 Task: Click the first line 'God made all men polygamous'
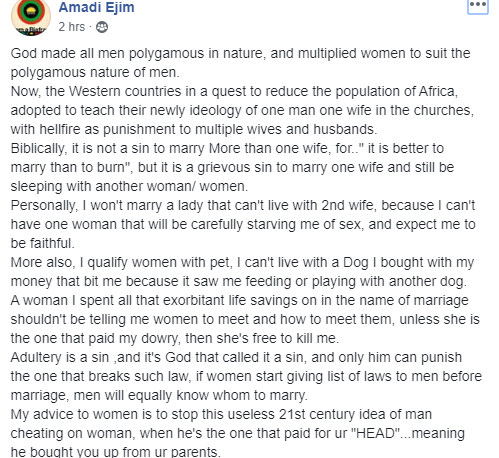tap(240, 54)
